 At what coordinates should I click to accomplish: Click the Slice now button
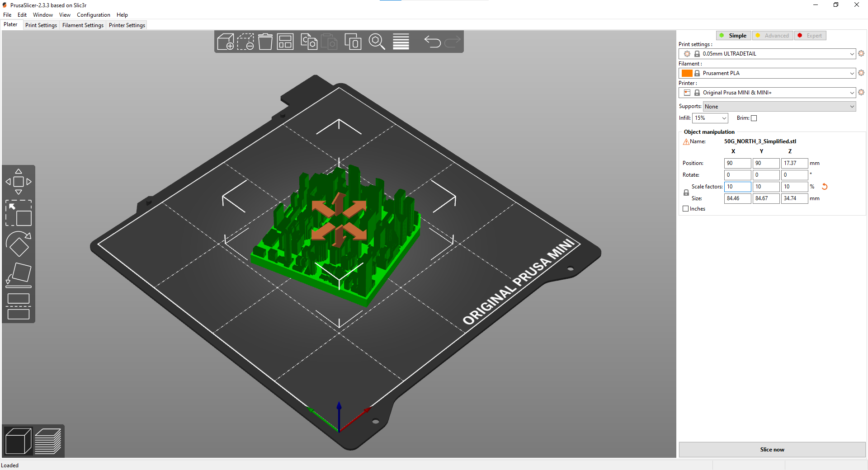tap(772, 450)
